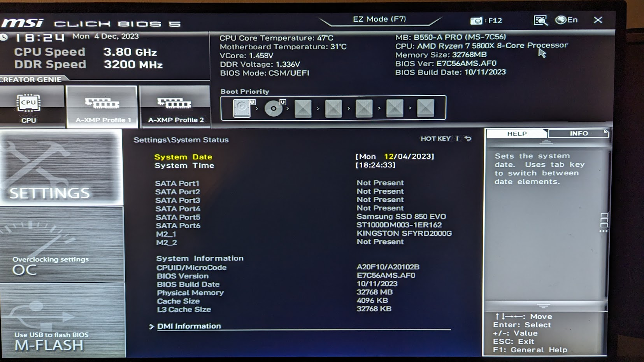Click the BIOS Build Date label in System Information
This screenshot has height=362, width=644.
click(x=188, y=285)
